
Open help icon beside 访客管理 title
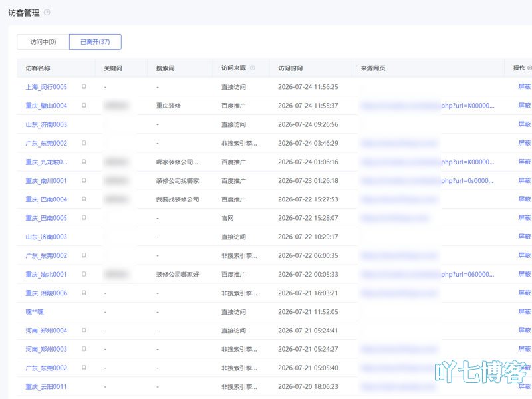(x=47, y=12)
